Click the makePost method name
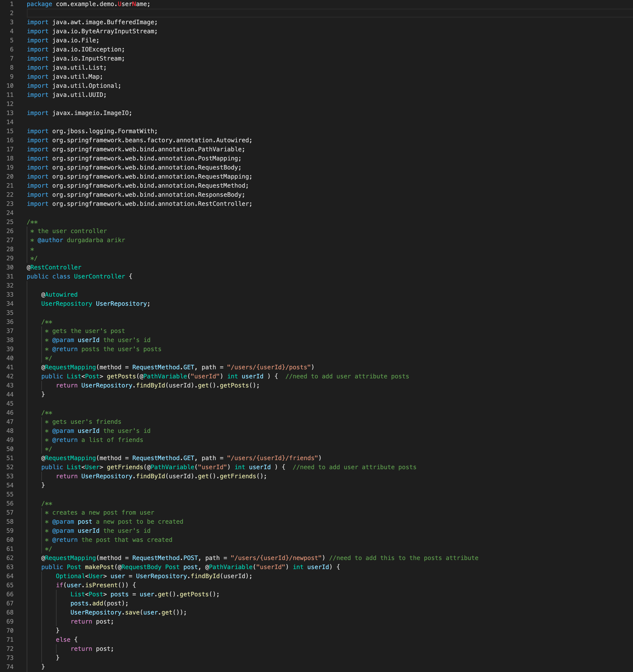 (99, 567)
